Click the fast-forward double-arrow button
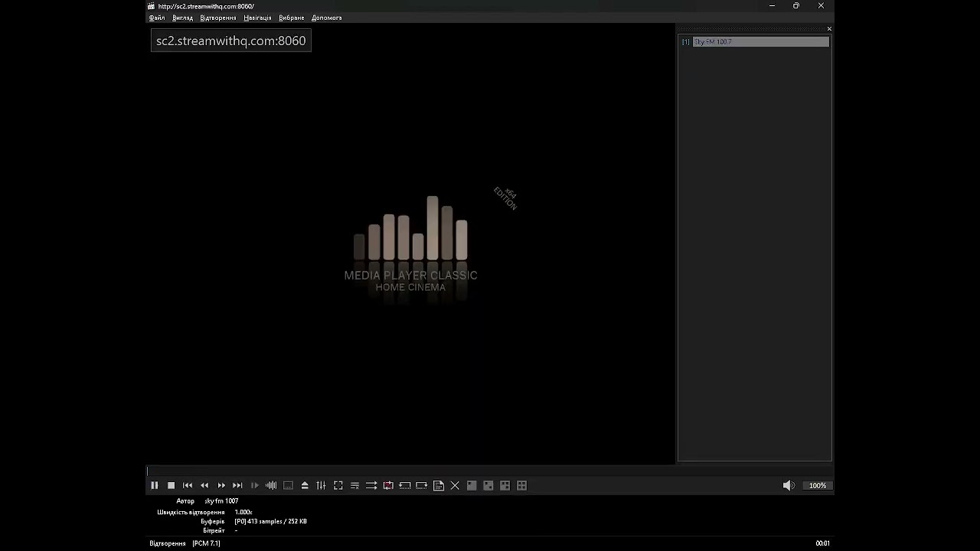The width and height of the screenshot is (980, 551). (x=221, y=485)
